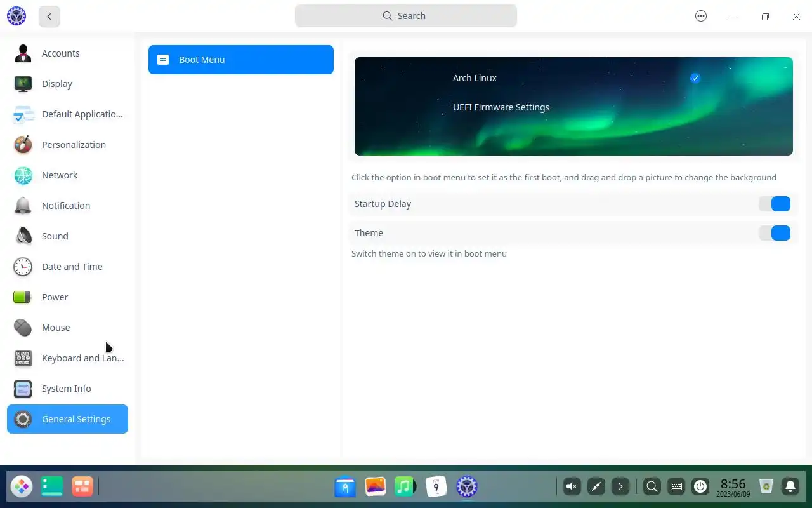The image size is (812, 508).
Task: Select UEFI Firmware Settings boot entry
Action: click(501, 107)
